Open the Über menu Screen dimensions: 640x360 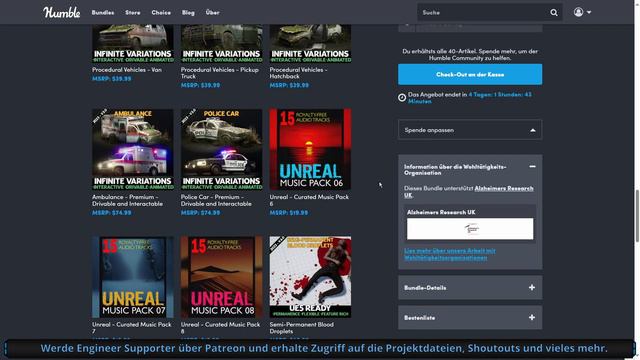[x=213, y=13]
